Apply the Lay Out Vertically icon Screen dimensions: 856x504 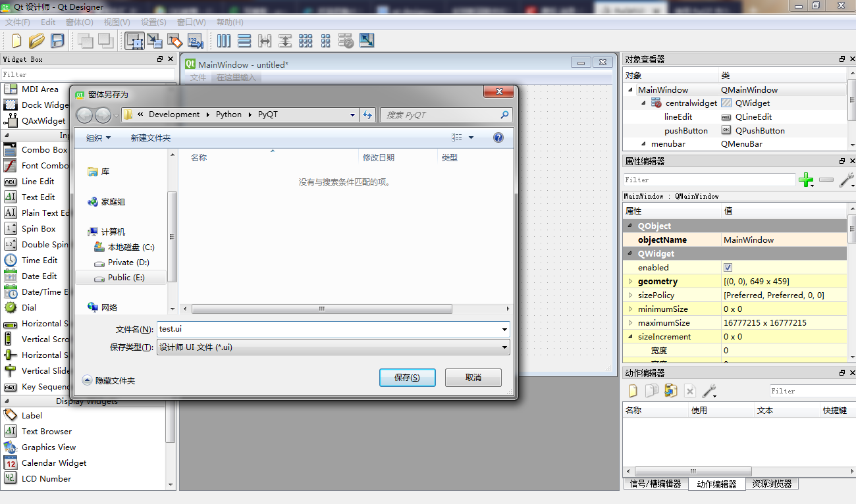[244, 41]
